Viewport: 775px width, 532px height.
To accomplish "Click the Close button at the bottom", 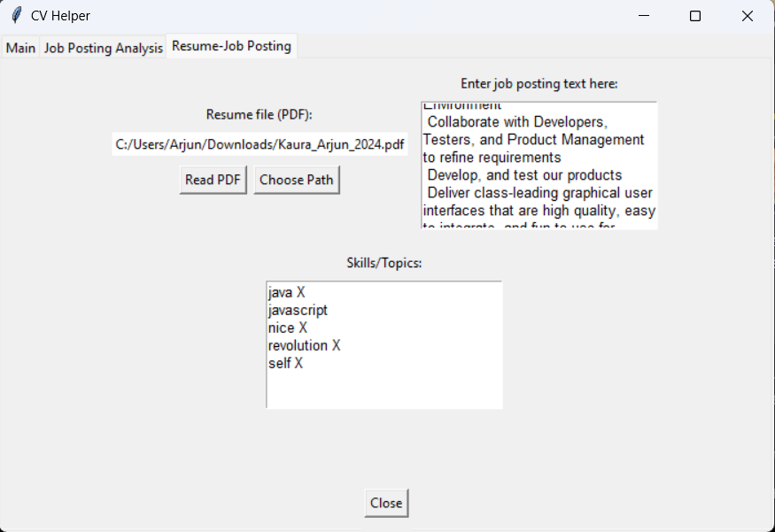I will [386, 503].
